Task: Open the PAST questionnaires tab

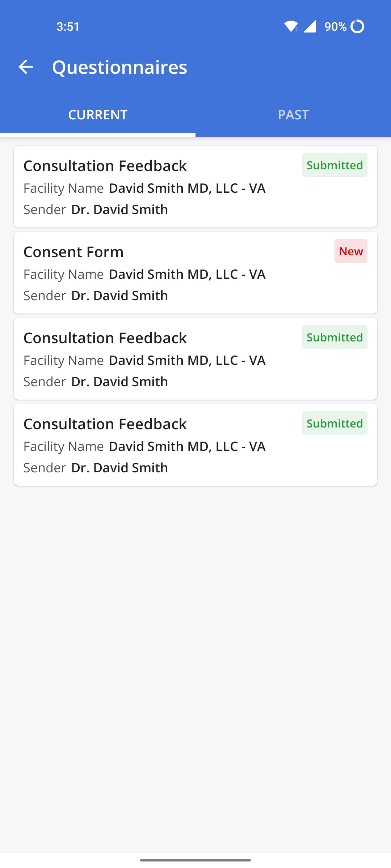Action: click(x=293, y=115)
